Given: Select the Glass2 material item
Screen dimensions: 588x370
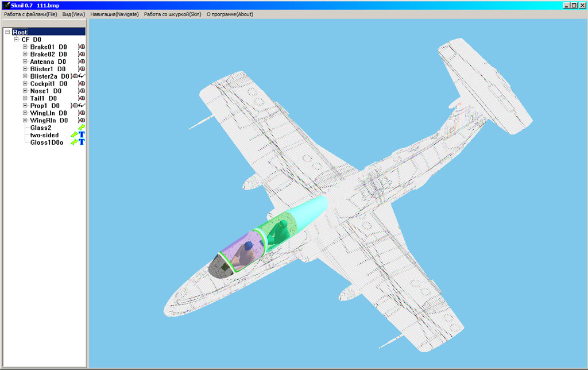Looking at the screenshot, I should pyautogui.click(x=41, y=128).
